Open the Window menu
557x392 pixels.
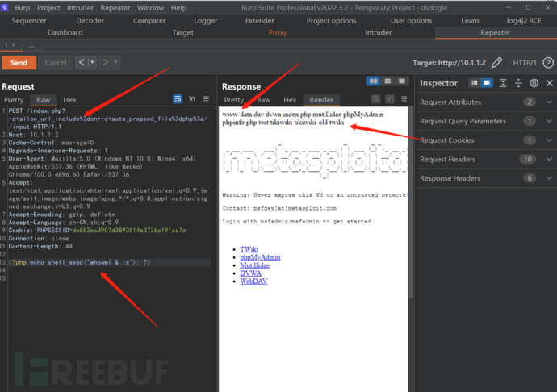coord(151,8)
